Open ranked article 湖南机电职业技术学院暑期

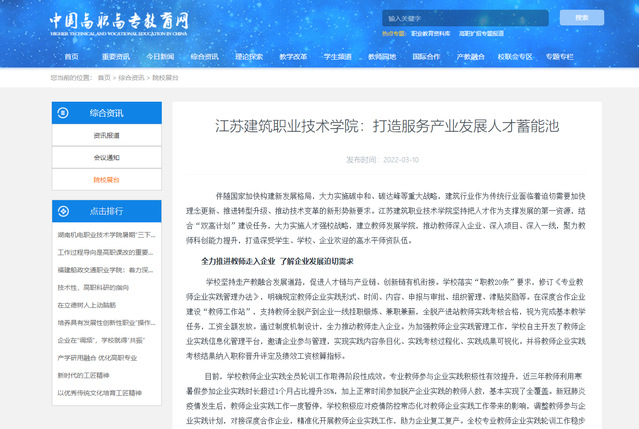106,234
